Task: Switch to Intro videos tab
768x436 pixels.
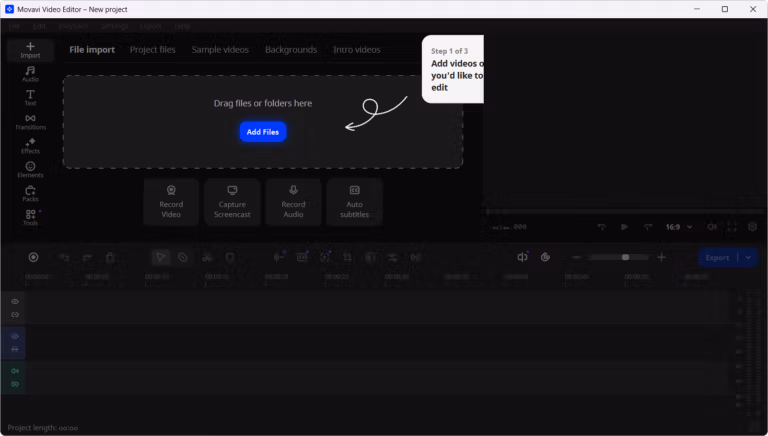Action: coord(357,49)
